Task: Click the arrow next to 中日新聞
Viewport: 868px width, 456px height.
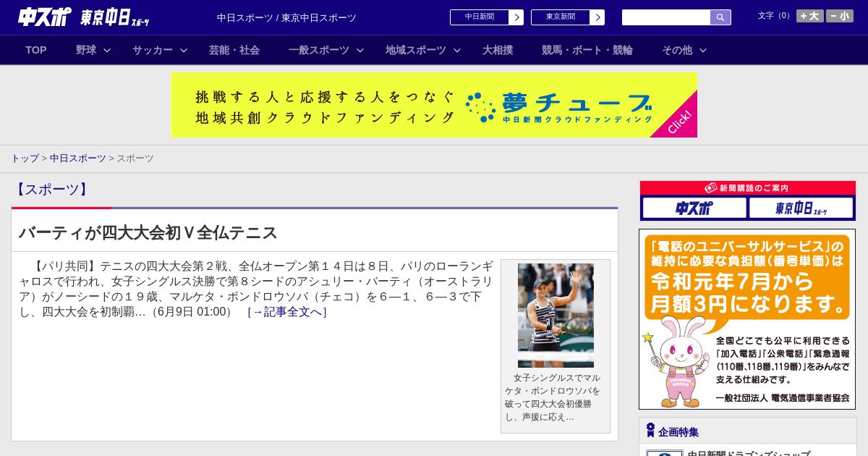Action: (x=516, y=17)
